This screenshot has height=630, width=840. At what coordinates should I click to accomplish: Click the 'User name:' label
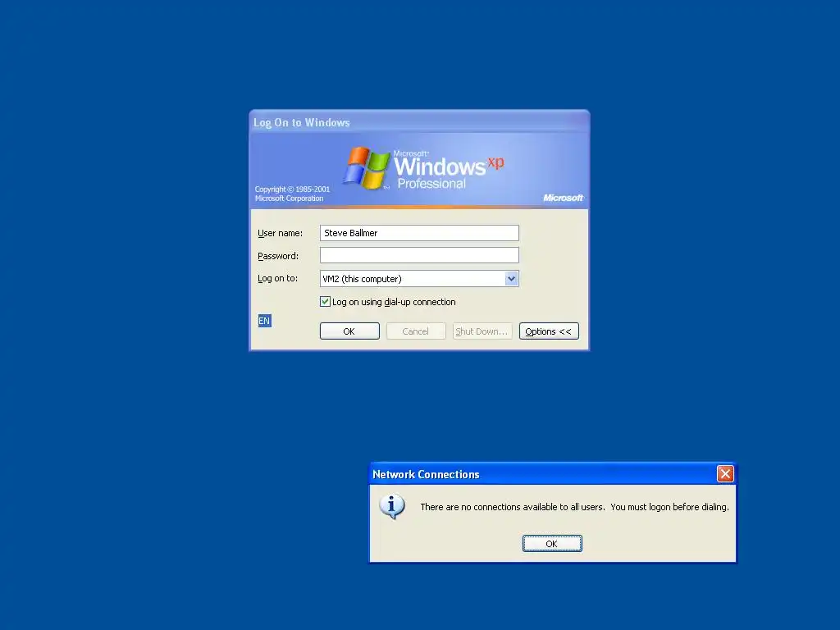[280, 233]
